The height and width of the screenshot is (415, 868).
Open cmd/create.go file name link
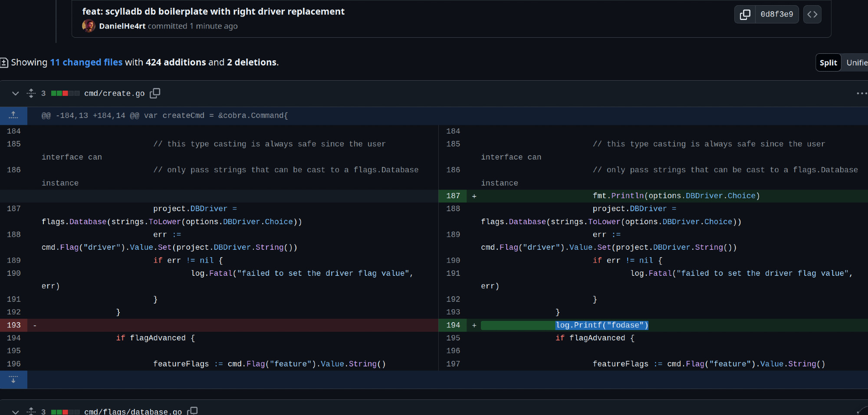point(114,93)
